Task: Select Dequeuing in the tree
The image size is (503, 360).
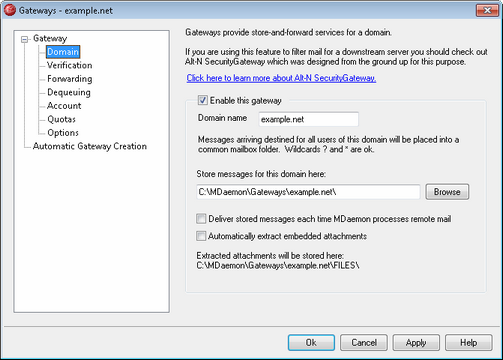Action: [x=69, y=92]
